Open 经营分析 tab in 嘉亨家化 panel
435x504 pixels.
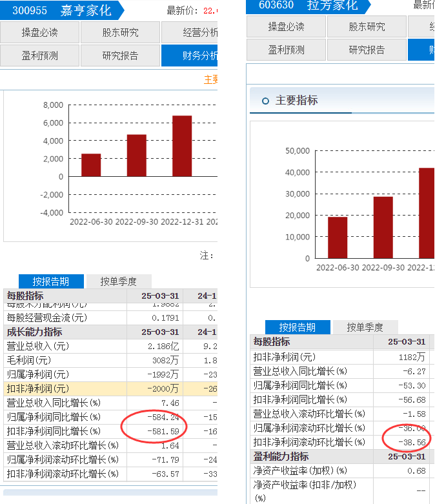coord(189,32)
